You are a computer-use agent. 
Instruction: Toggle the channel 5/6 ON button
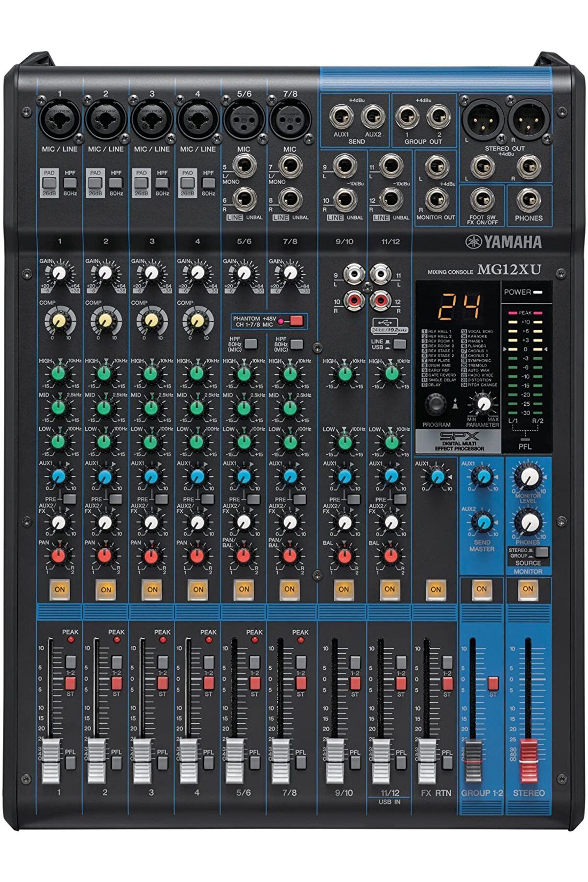(x=244, y=589)
